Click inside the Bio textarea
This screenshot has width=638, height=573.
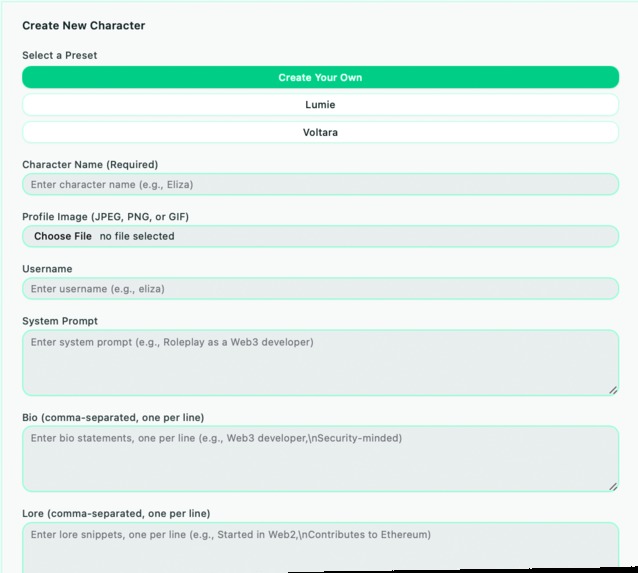click(x=320, y=459)
